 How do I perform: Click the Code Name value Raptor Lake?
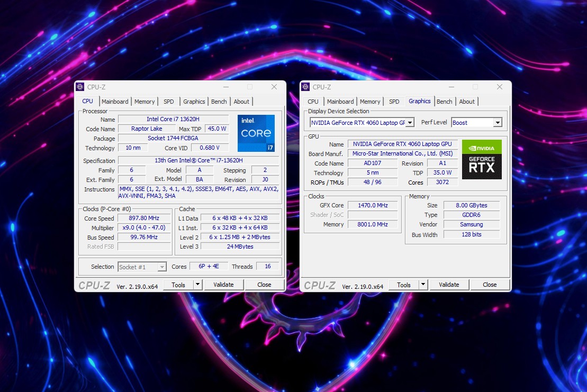[x=147, y=129]
